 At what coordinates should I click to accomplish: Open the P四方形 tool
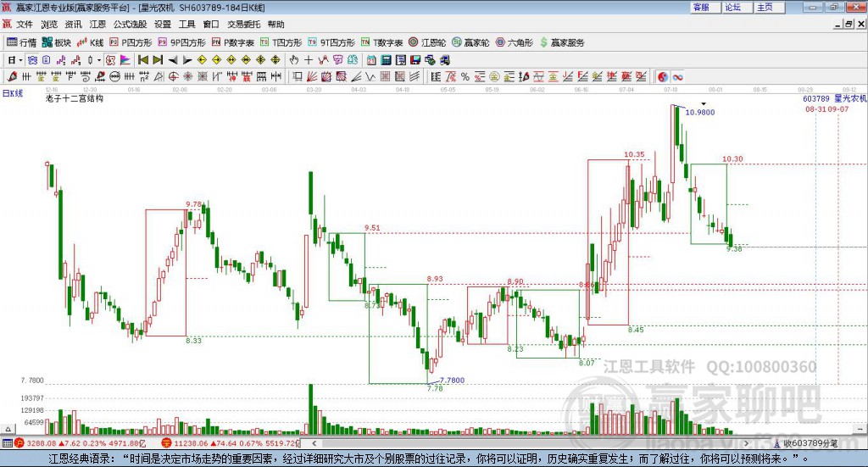click(x=131, y=42)
